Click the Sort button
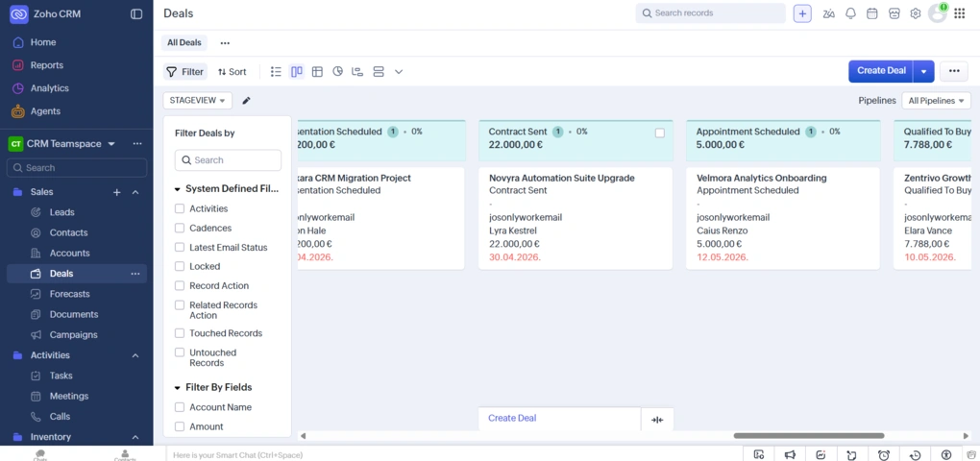980x461 pixels. pos(232,72)
